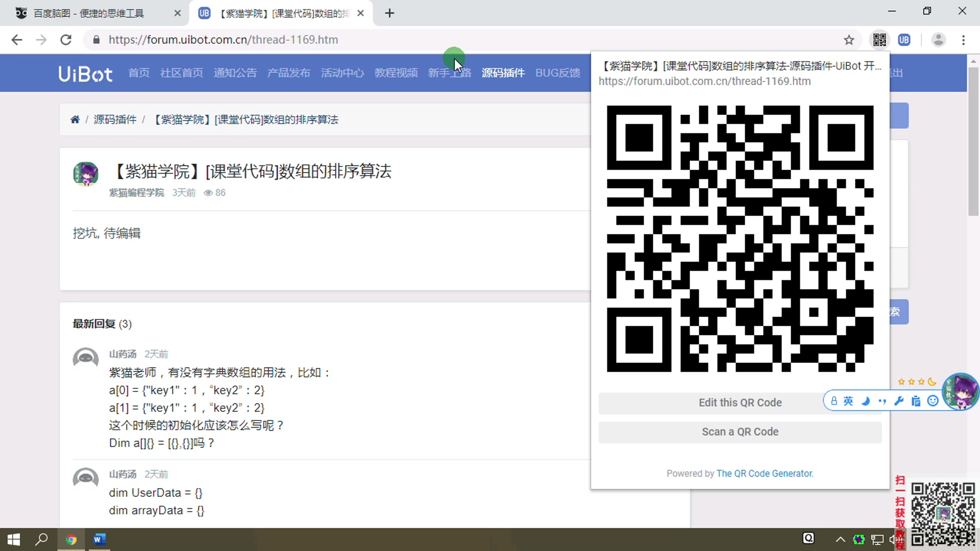Viewport: 980px width, 551px height.
Task: Open the UB browser extension icon
Action: tap(904, 40)
